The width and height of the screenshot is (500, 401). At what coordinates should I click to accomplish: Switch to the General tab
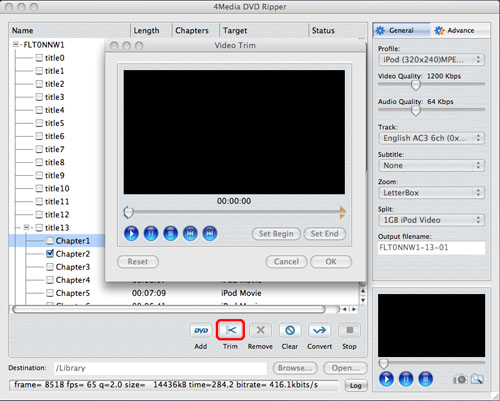click(x=402, y=30)
